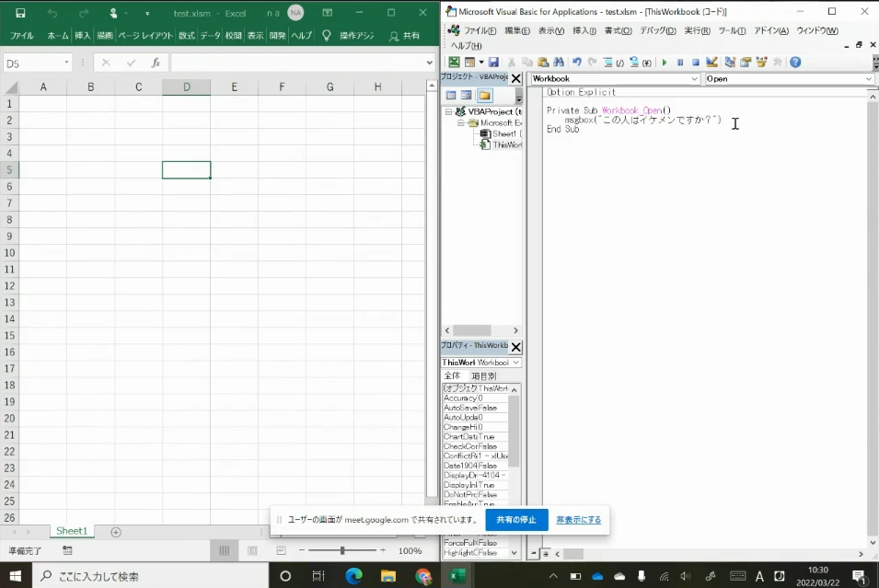Add a new sheet with plus icon
The height and width of the screenshot is (588, 879).
click(x=116, y=532)
